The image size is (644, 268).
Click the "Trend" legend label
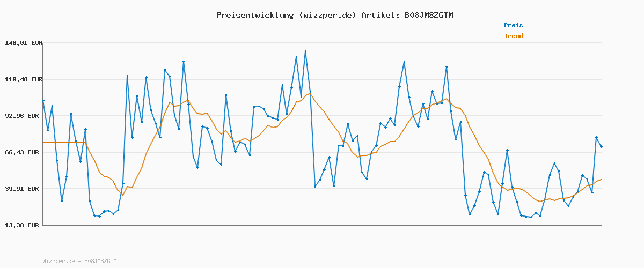[513, 36]
